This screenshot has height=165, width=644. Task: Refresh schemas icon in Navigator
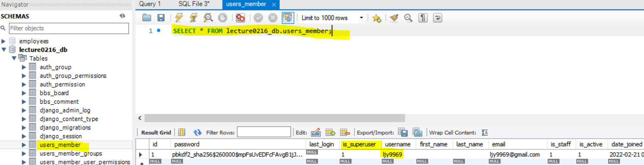point(122,16)
